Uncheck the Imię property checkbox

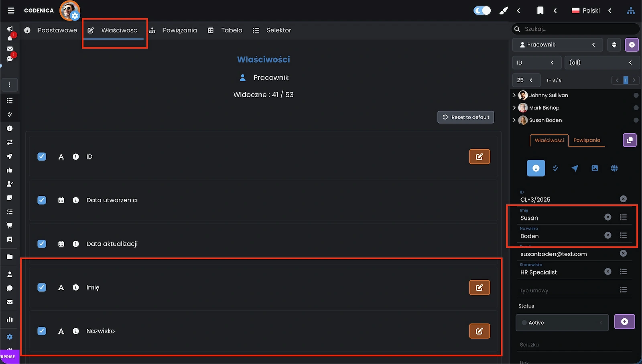pos(42,287)
